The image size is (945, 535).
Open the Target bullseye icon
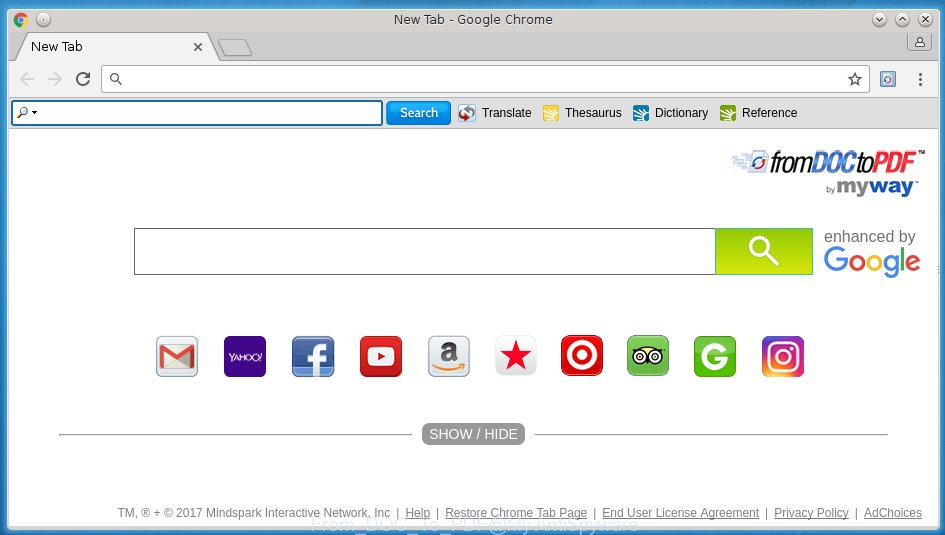click(582, 355)
